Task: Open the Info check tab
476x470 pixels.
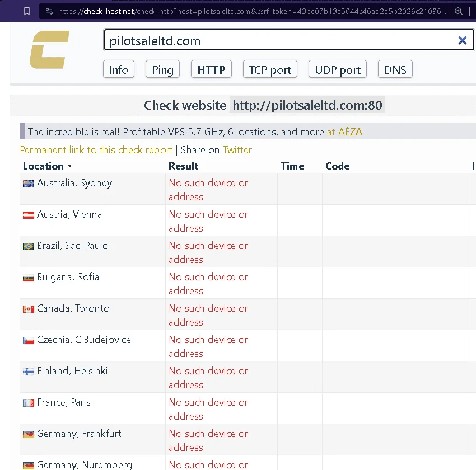Action: pyautogui.click(x=119, y=69)
